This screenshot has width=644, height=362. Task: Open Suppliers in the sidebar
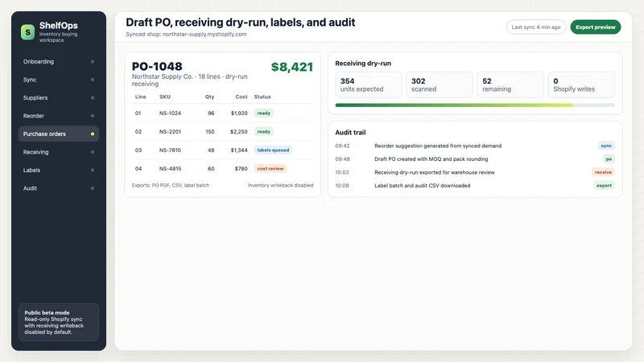point(59,97)
